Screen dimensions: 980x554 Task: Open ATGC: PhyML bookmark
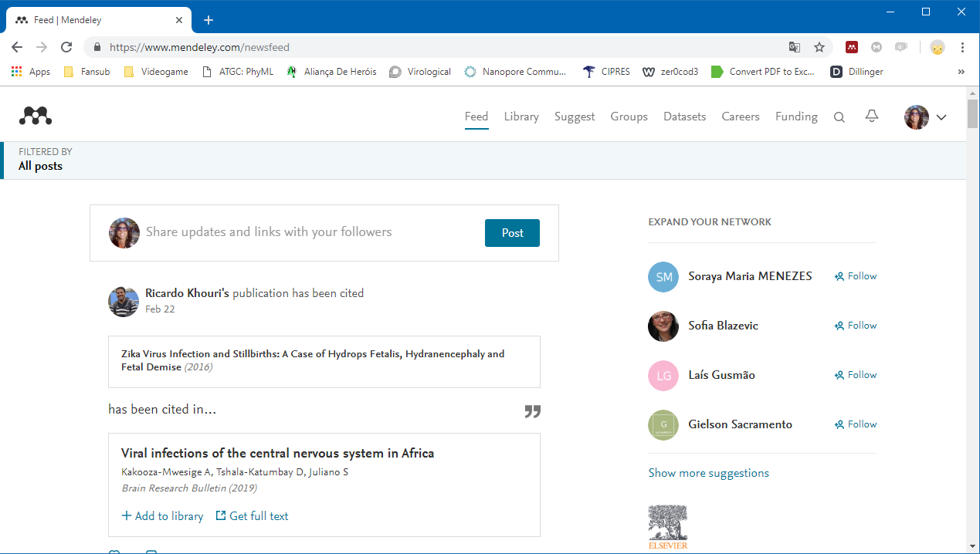click(237, 72)
